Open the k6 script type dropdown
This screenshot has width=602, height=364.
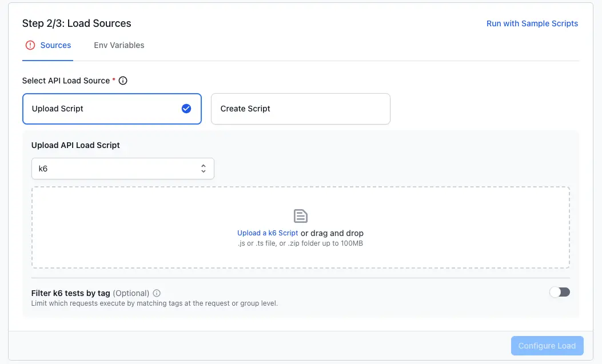[x=123, y=169]
